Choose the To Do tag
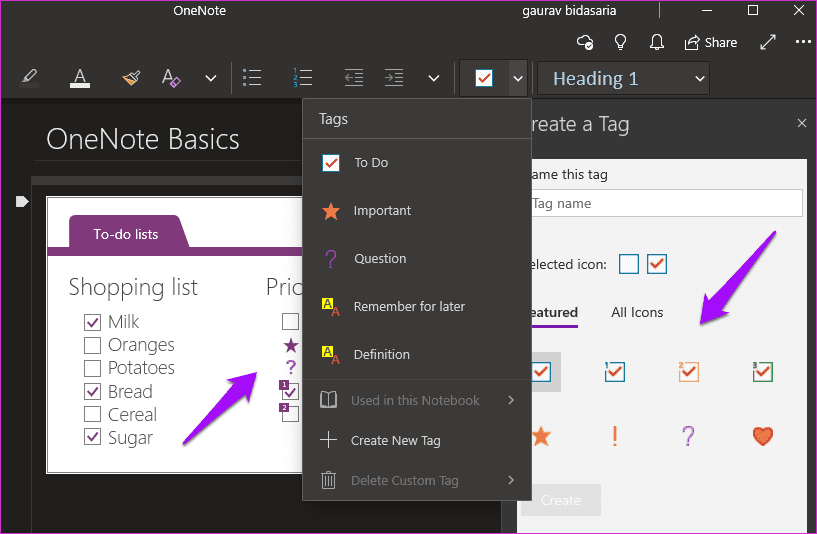The width and height of the screenshot is (817, 534). coord(417,163)
